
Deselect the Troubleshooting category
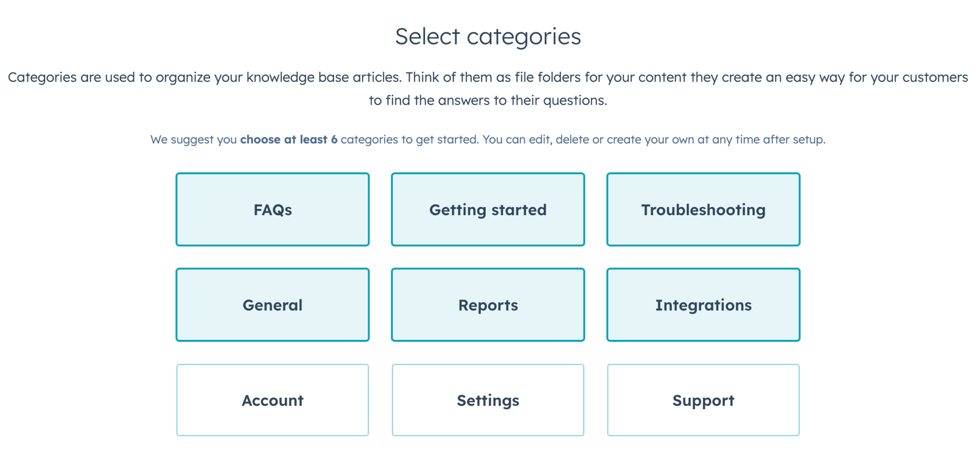703,209
